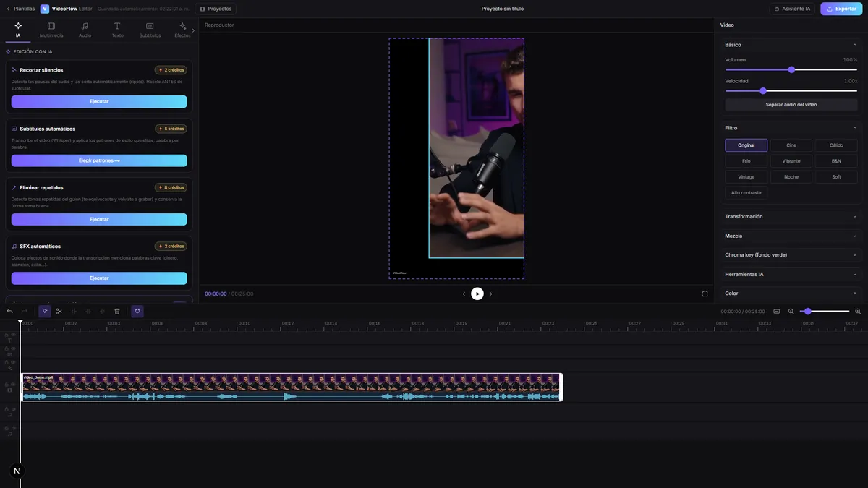Expand the Mezcla section

[791, 236]
